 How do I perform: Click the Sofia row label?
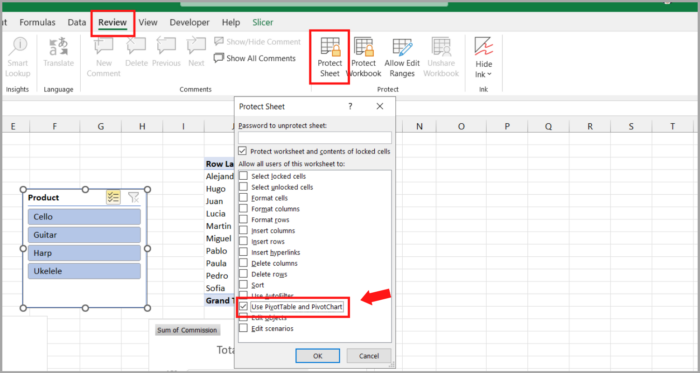tap(215, 288)
